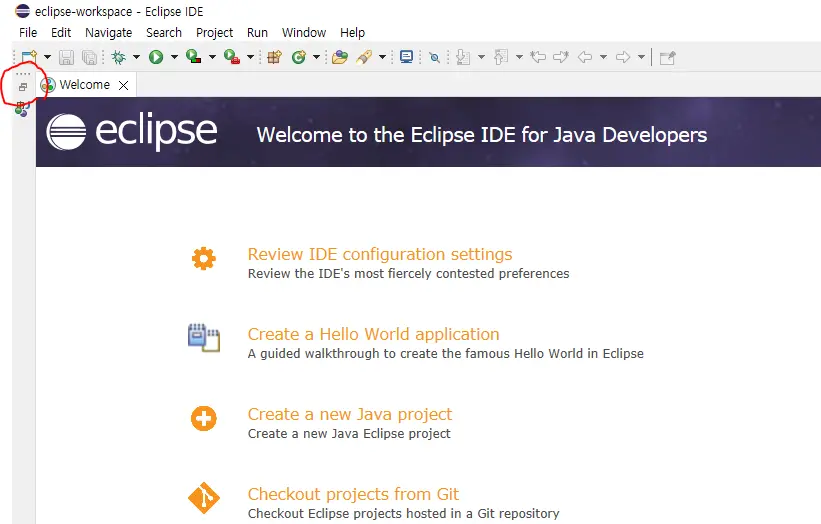Click the New Java Class icon

pyautogui.click(x=298, y=57)
